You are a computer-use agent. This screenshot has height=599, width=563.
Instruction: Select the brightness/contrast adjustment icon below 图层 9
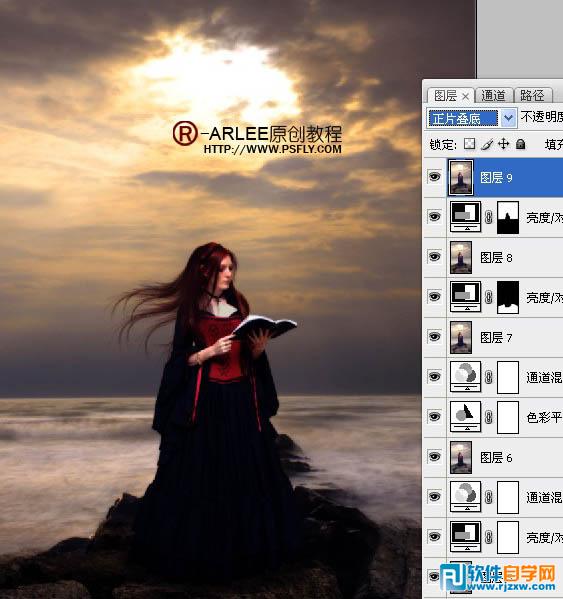[465, 217]
